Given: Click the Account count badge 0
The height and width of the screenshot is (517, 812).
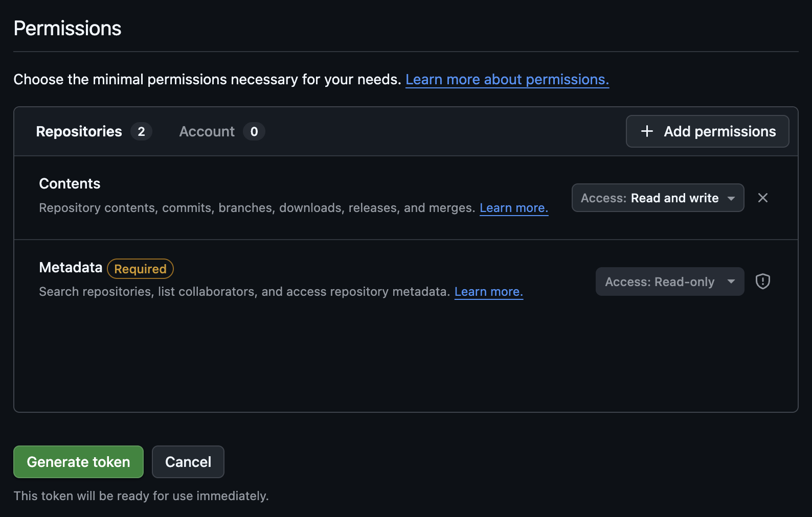Looking at the screenshot, I should pyautogui.click(x=254, y=131).
